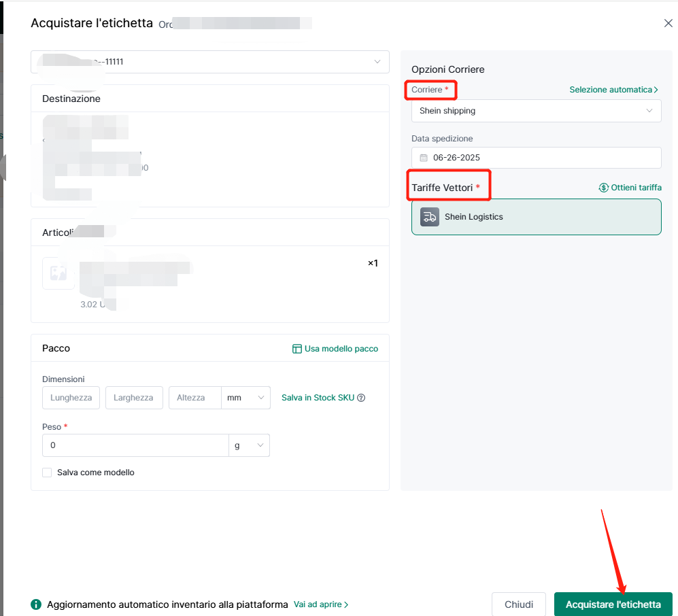
Task: Click the Salva in Stock SKU link
Action: pyautogui.click(x=318, y=398)
